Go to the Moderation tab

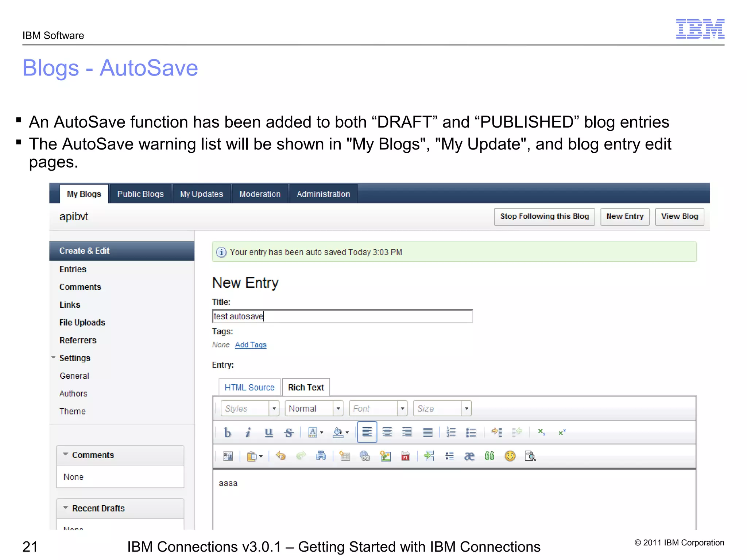point(260,194)
